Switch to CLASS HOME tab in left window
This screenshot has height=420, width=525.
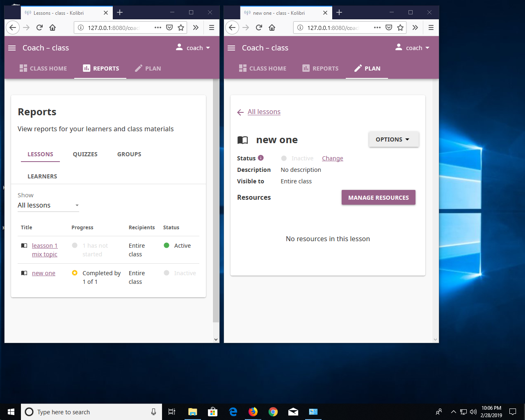(x=43, y=68)
